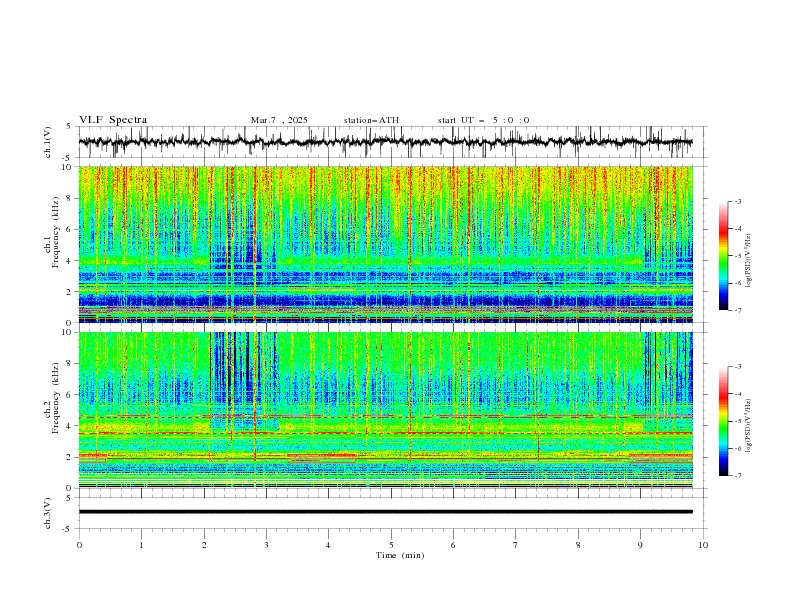Click the 'ch.3(V)' waveform axis label
This screenshot has width=792, height=612.
48,513
